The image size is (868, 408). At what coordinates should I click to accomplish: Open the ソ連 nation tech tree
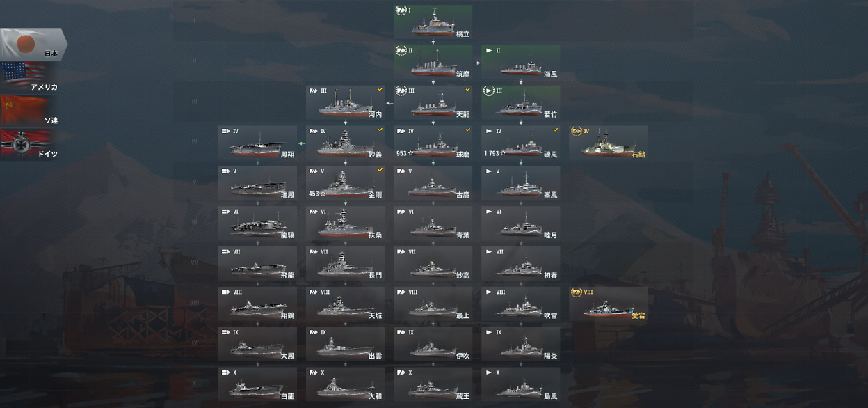[31, 111]
